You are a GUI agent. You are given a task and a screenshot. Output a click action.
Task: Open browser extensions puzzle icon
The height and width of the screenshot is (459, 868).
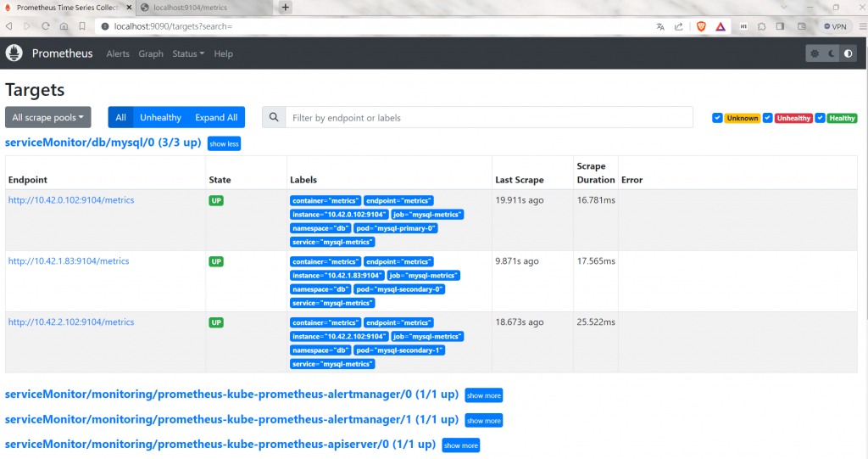click(762, 26)
